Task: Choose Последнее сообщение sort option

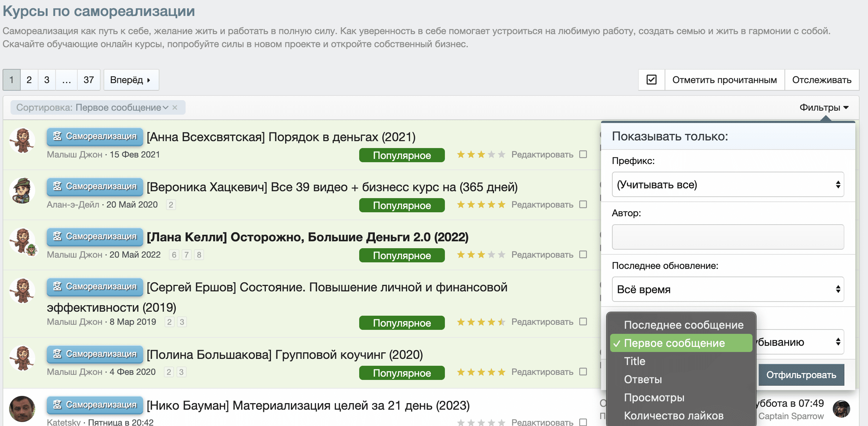Action: pos(684,325)
